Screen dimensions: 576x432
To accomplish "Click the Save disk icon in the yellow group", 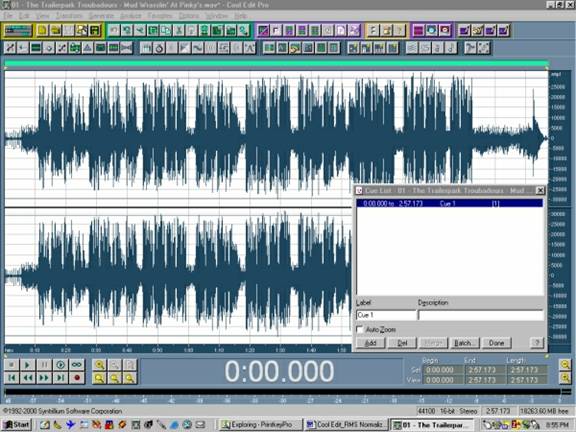I will coord(95,30).
